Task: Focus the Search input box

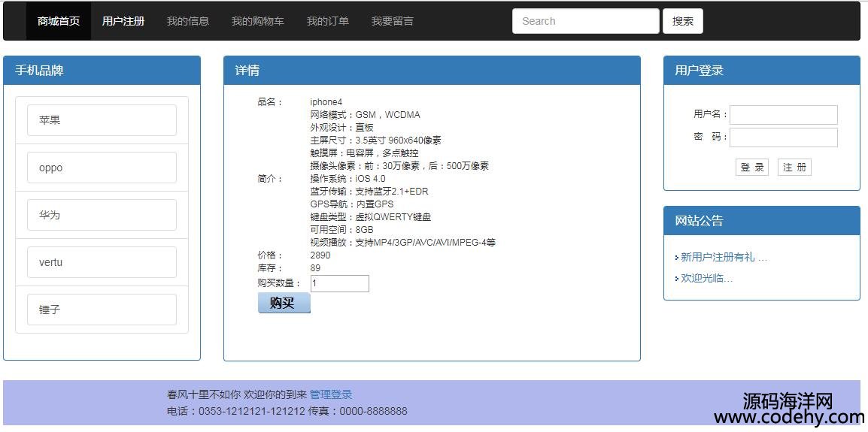Action: 586,21
